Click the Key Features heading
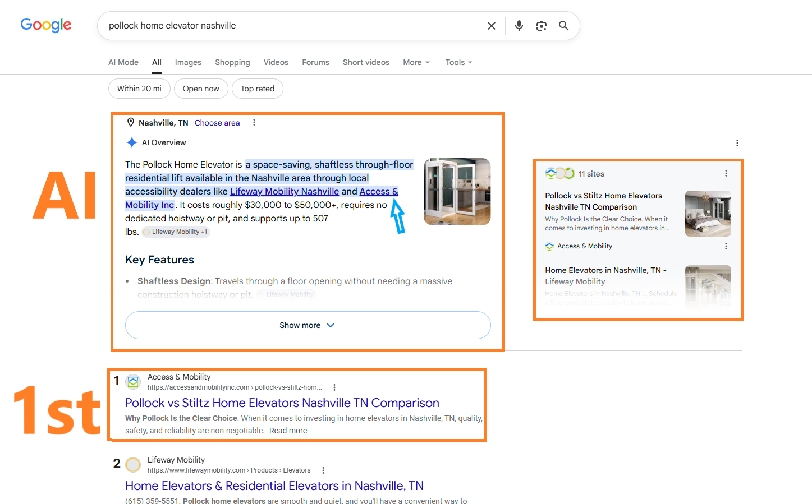 click(x=159, y=260)
